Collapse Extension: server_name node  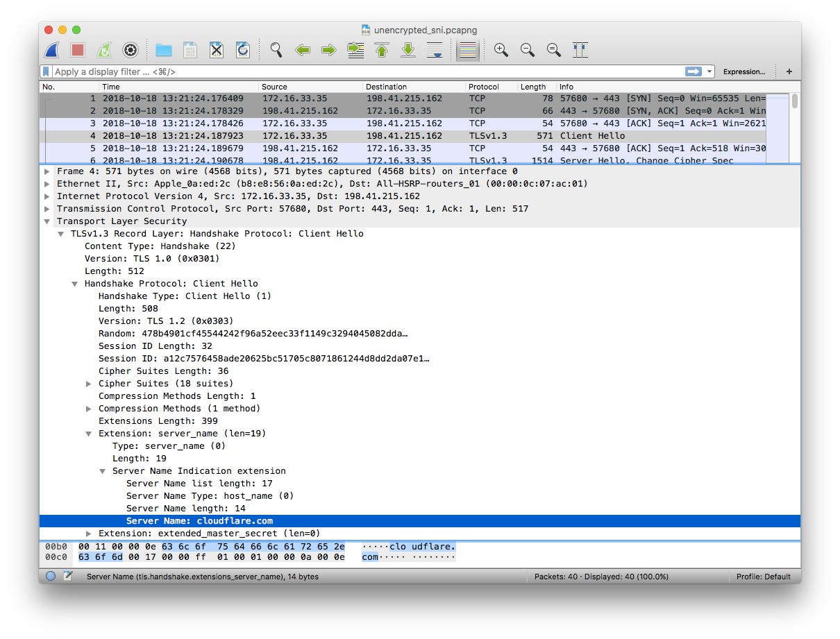[88, 434]
